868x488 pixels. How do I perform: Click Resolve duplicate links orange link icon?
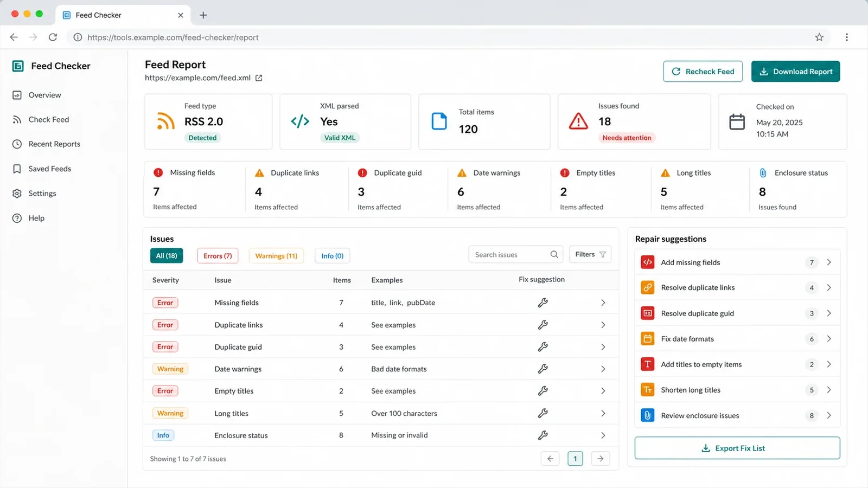(x=647, y=287)
